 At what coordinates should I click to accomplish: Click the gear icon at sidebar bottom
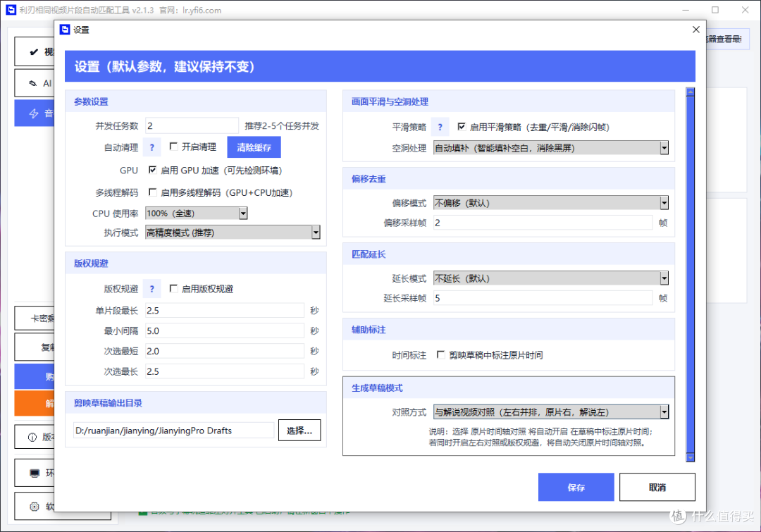(35, 507)
